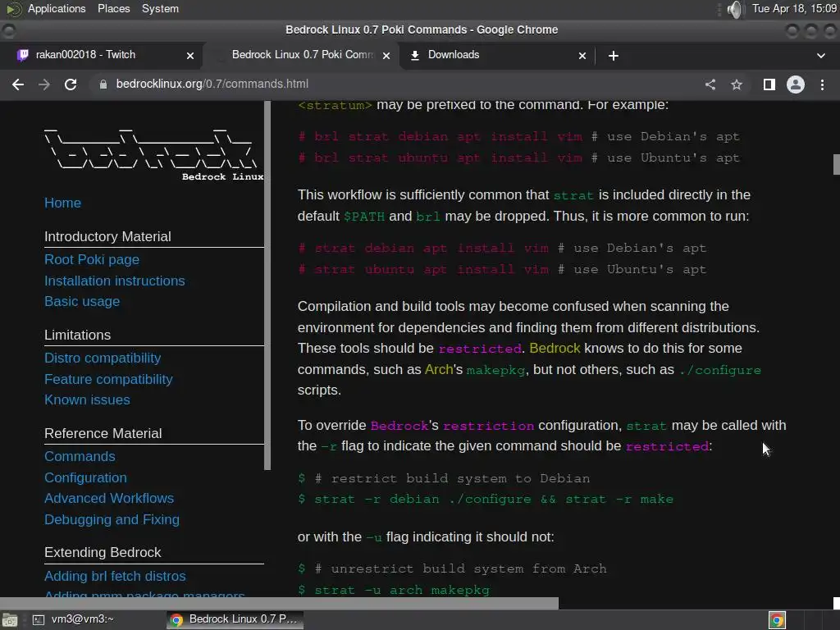Go back to the previous page
This screenshot has width=840, height=630.
click(18, 84)
